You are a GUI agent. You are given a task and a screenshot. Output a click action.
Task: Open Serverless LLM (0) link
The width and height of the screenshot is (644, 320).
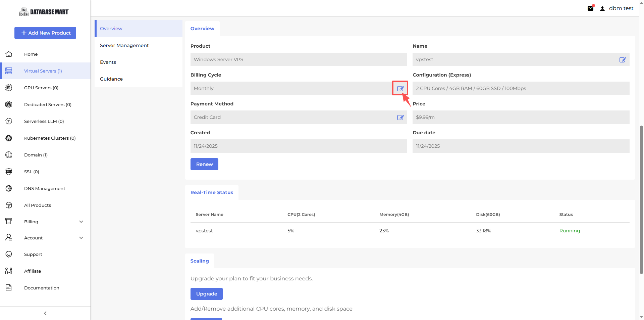pos(44,121)
